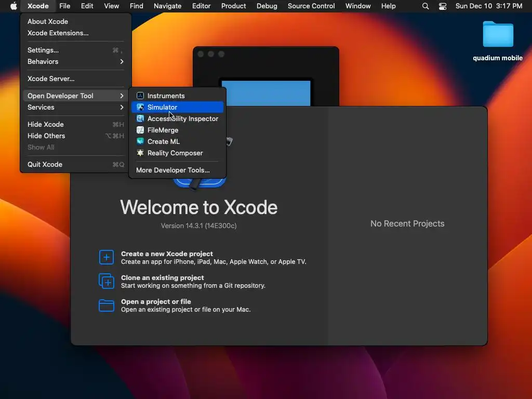Click the date and time in menu bar
Viewport: 532px width, 399px height.
coord(488,6)
